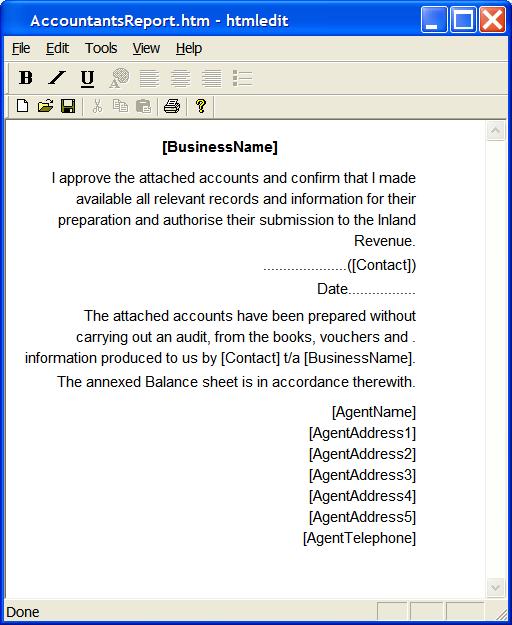Open the Edit menu
The height and width of the screenshot is (625, 512).
(57, 48)
